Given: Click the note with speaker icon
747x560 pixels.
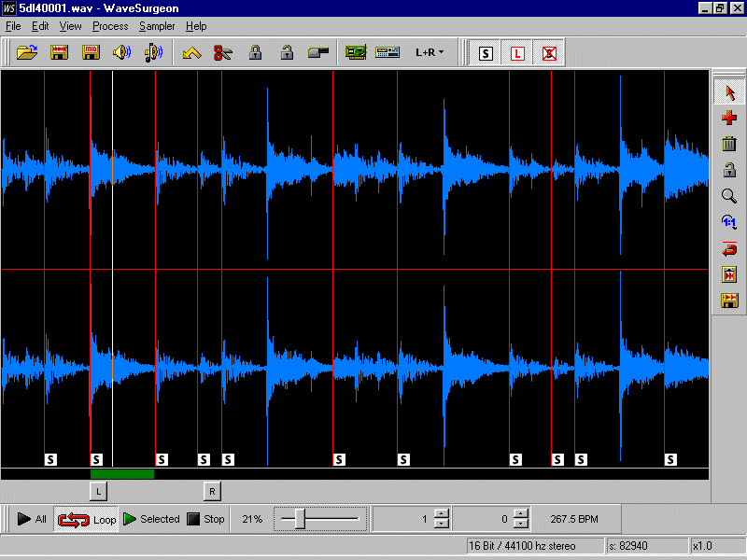Looking at the screenshot, I should 153,52.
